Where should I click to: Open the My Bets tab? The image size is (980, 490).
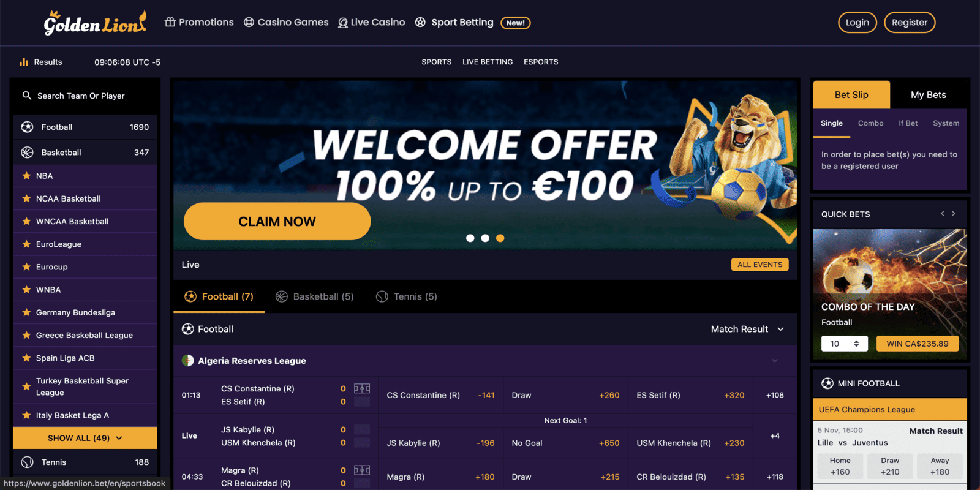[929, 94]
